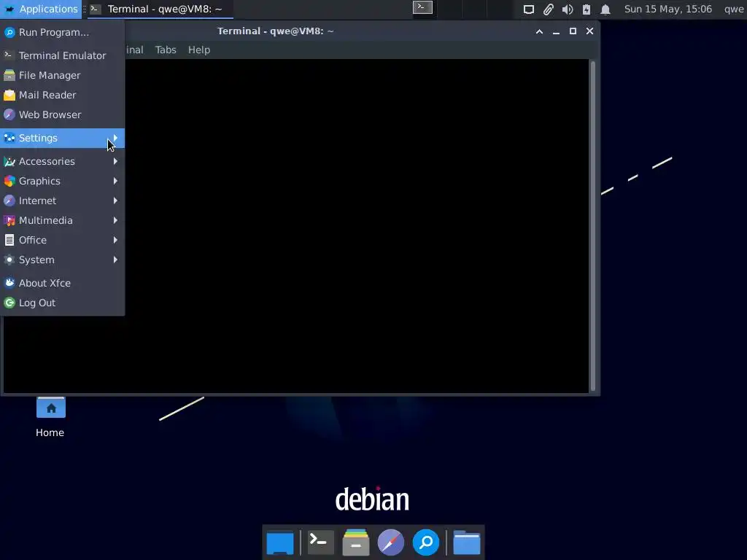This screenshot has width=747, height=560.
Task: Expand the Multimedia submenu arrow
Action: coord(115,220)
